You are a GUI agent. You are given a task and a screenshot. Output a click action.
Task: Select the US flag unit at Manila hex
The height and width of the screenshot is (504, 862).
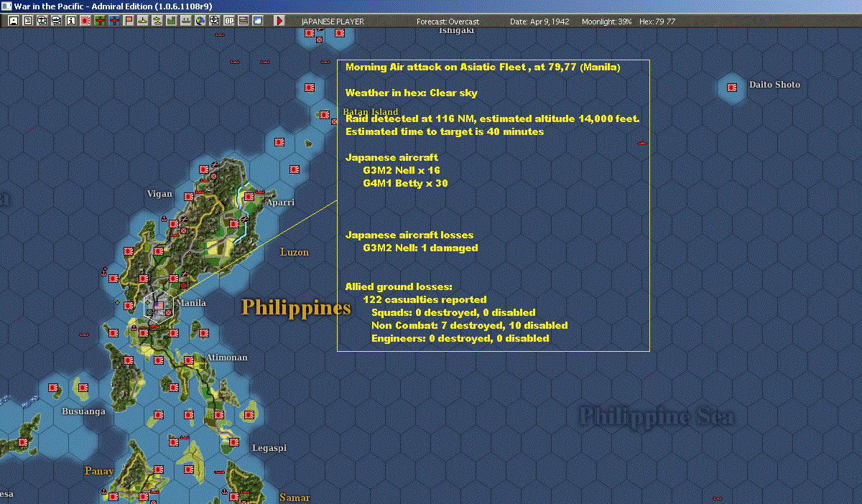click(159, 304)
